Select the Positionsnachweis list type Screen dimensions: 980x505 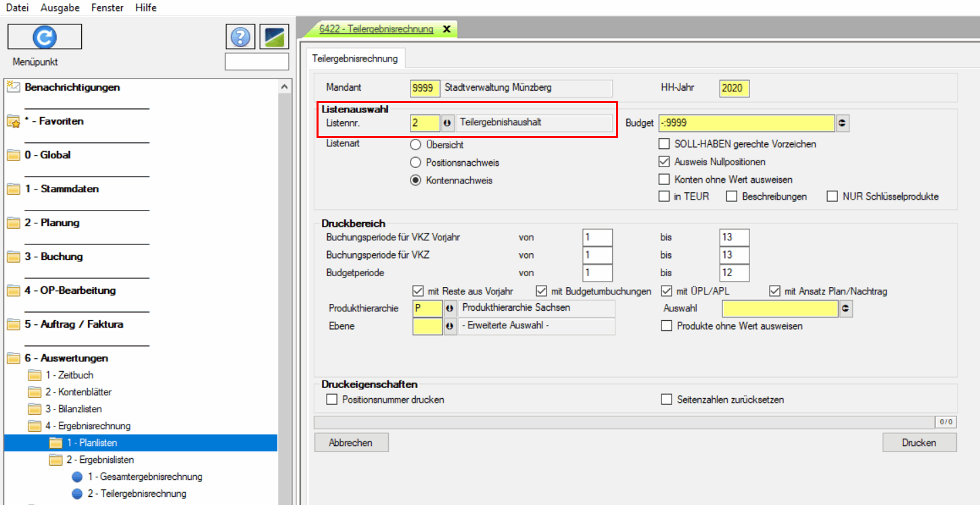(x=415, y=162)
